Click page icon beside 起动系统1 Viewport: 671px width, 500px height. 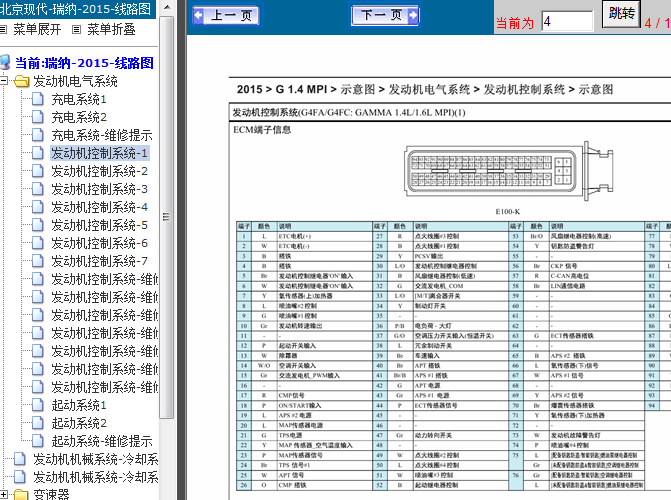[38, 405]
